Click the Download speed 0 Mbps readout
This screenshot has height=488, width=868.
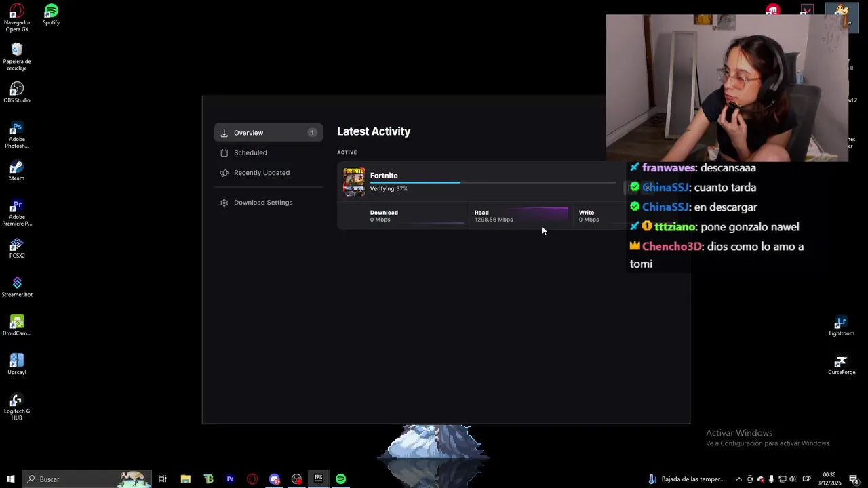point(380,220)
